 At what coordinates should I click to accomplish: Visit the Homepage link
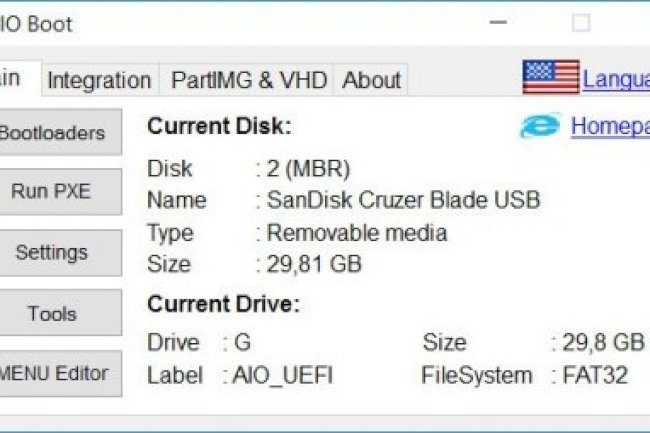(x=610, y=127)
